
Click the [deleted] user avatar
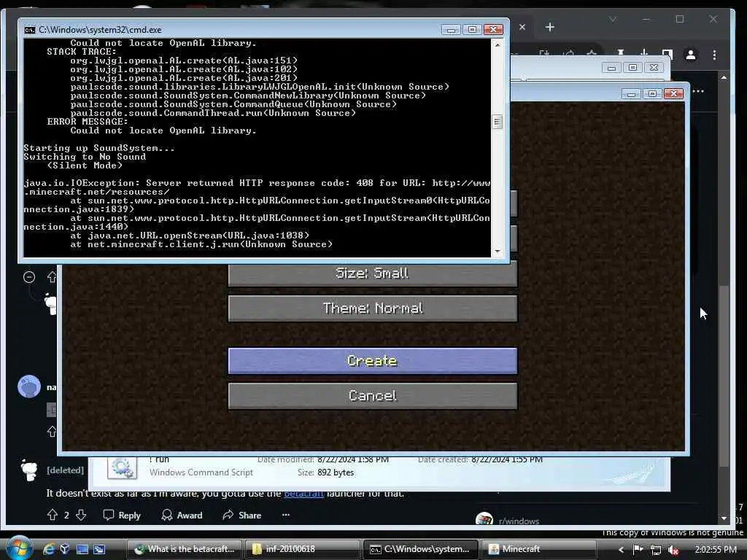point(29,470)
